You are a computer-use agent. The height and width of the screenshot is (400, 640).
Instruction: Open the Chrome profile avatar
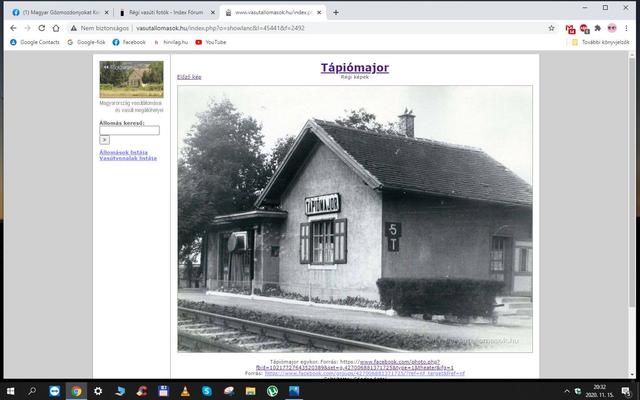612,28
